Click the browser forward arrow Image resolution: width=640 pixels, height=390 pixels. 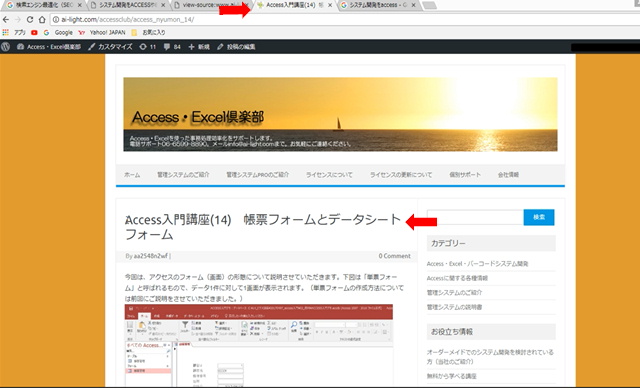pos(18,20)
